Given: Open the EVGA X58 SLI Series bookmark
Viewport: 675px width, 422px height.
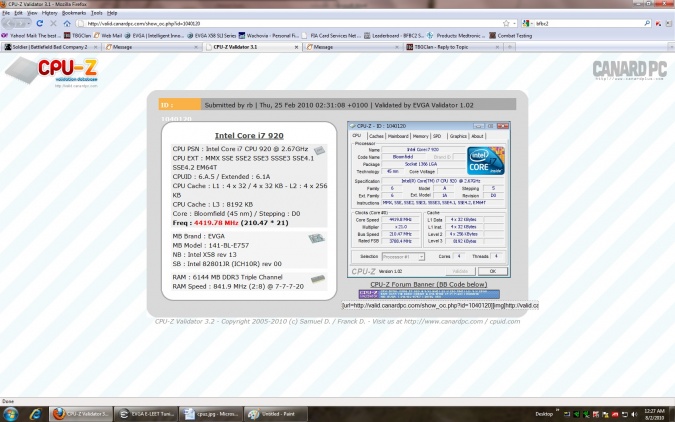Looking at the screenshot, I should 212,36.
